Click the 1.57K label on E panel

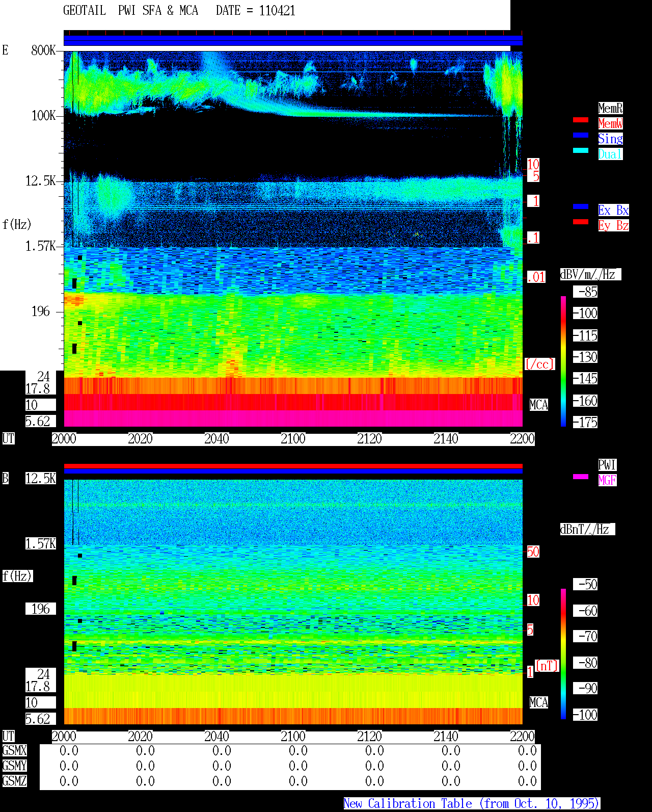pyautogui.click(x=41, y=246)
